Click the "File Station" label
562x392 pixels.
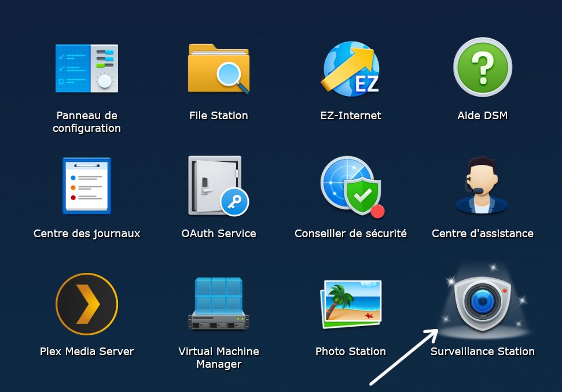(x=219, y=116)
